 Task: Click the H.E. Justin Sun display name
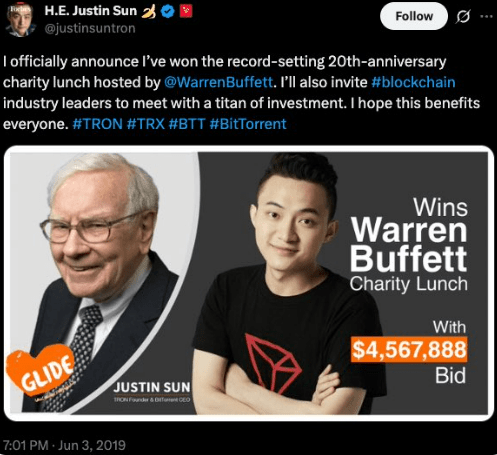click(x=91, y=11)
